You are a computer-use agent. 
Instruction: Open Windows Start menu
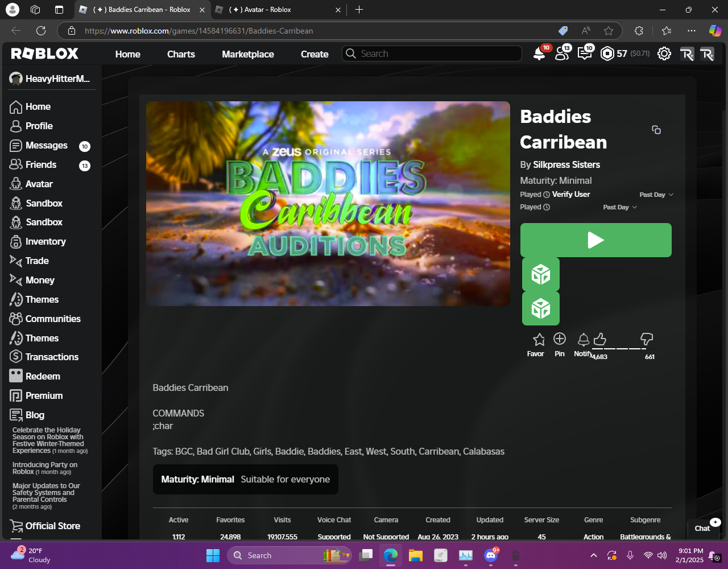[x=213, y=555]
